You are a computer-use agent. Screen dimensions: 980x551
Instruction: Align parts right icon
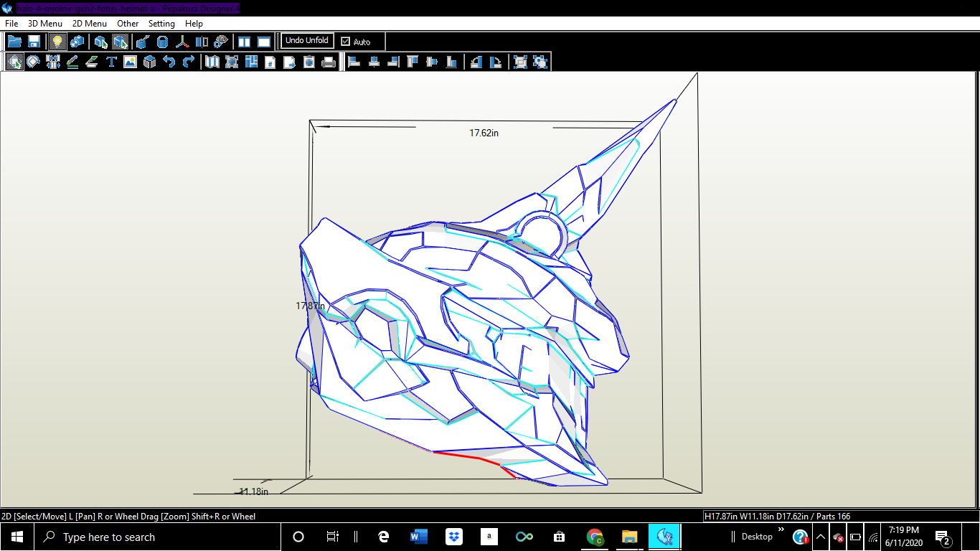point(393,62)
